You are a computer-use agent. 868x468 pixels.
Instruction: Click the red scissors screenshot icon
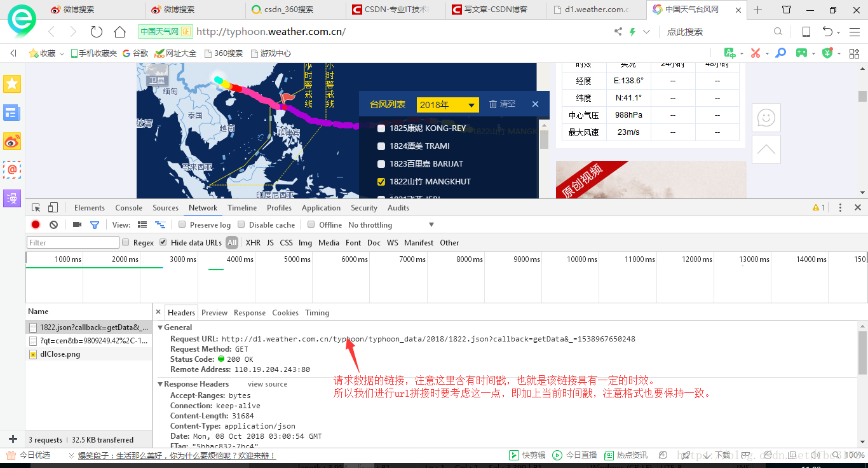point(755,53)
